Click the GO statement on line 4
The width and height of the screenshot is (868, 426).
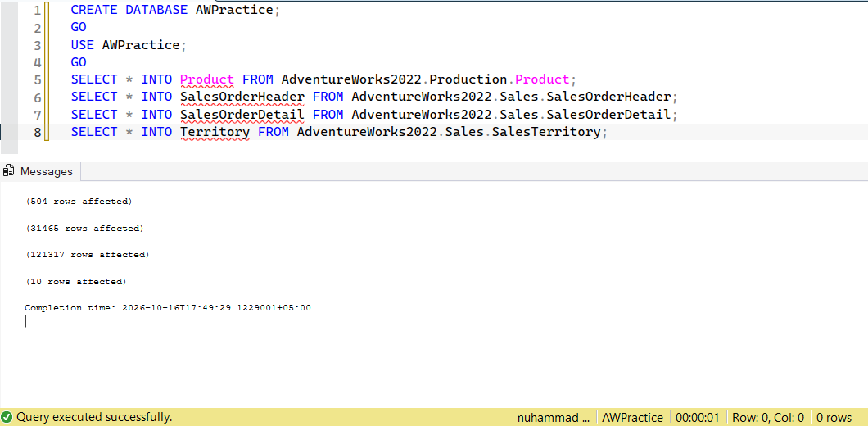(79, 62)
